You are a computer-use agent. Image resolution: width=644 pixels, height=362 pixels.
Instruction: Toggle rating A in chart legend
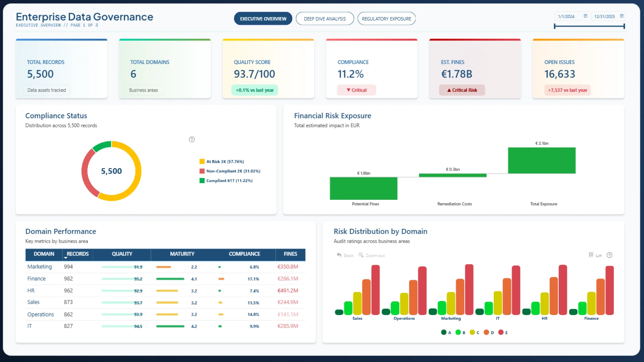(444, 333)
